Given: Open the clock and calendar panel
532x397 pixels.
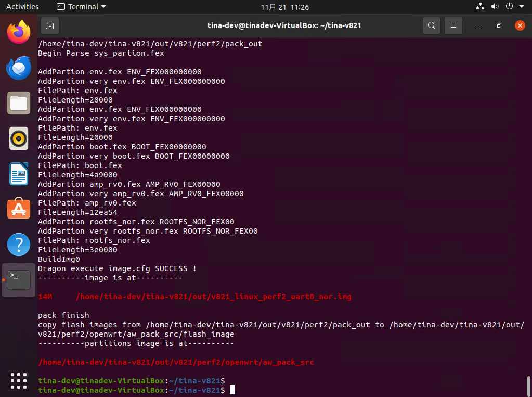Looking at the screenshot, I should coord(284,7).
